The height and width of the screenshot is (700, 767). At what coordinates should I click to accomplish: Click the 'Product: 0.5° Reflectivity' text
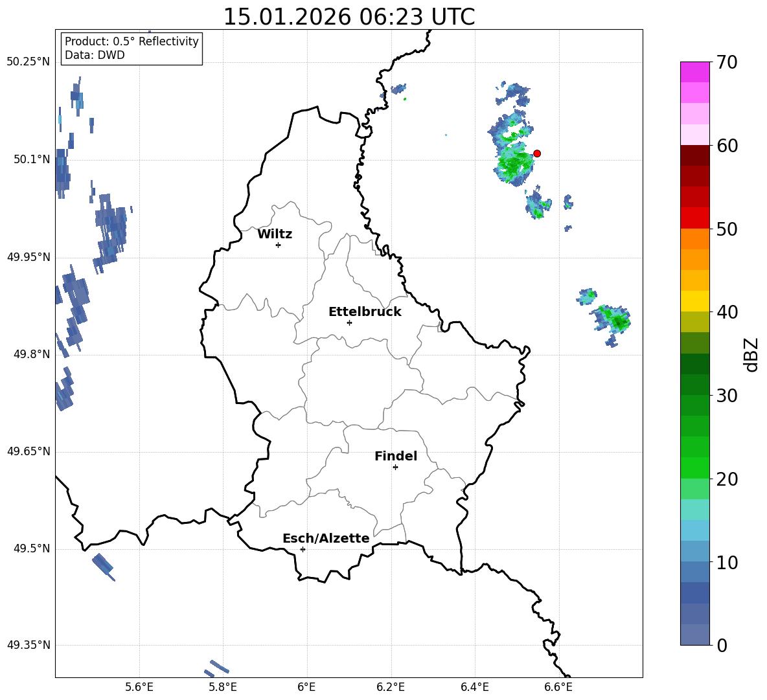coord(132,41)
